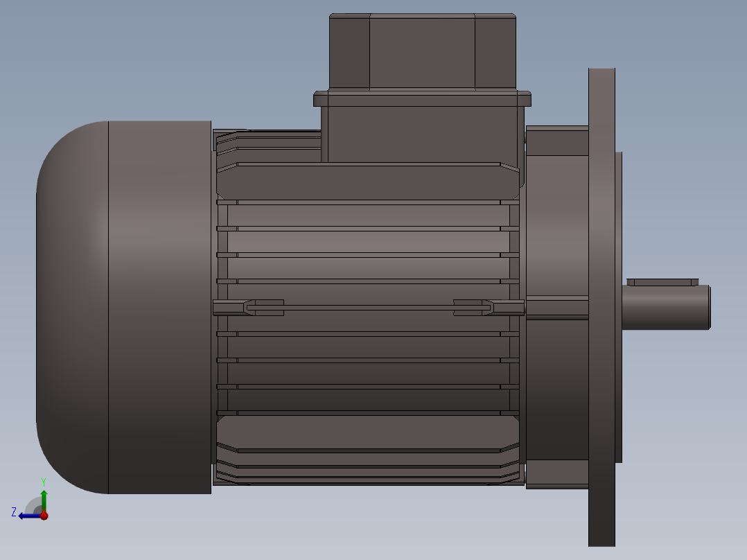Screen dimensions: 747x560
Task: Select the rounded dome of the fan cover
Action: point(72,308)
